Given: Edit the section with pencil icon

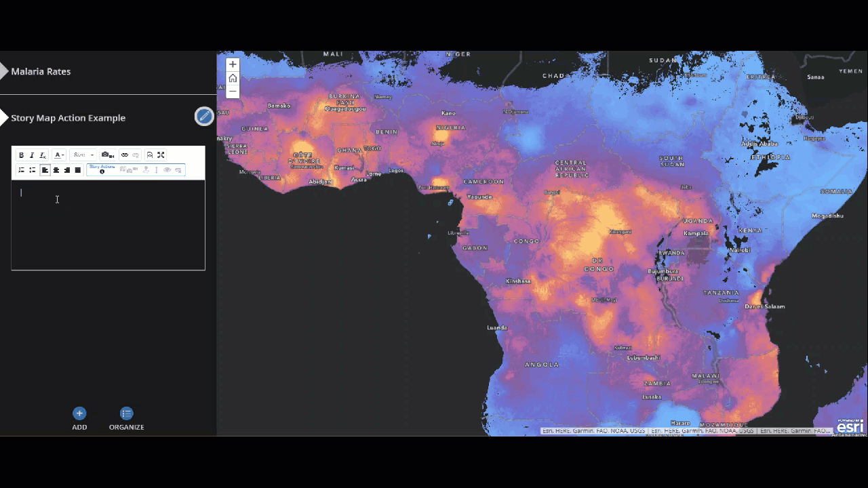Looking at the screenshot, I should pos(204,117).
